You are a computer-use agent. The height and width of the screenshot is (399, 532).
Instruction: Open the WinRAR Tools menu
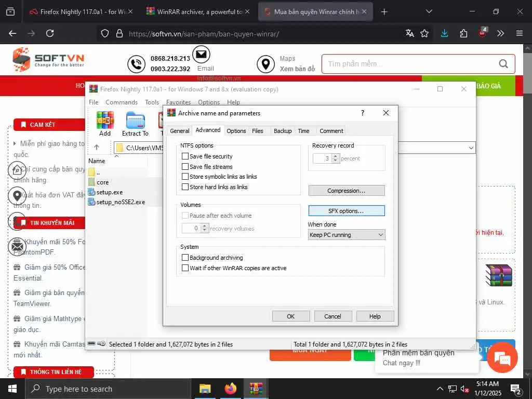pyautogui.click(x=152, y=102)
